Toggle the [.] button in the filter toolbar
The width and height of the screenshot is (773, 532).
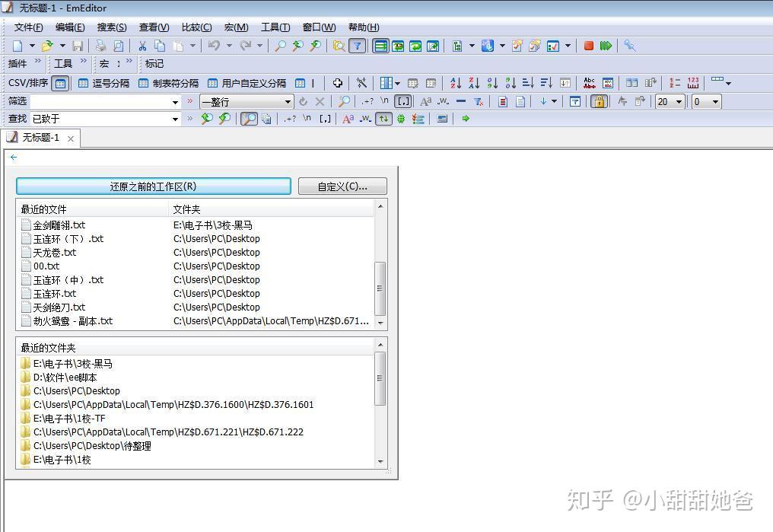pos(403,101)
